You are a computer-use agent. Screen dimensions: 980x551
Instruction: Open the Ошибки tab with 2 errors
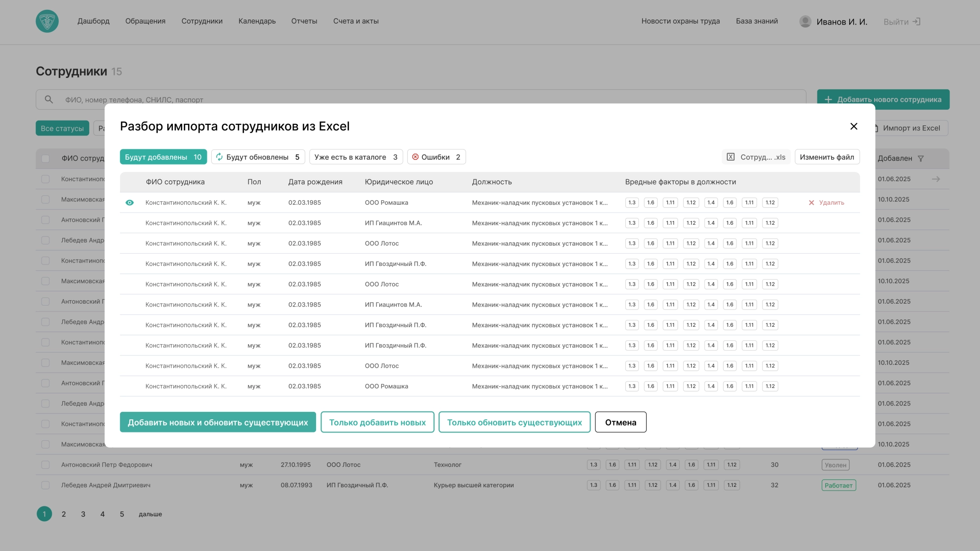[x=436, y=157]
